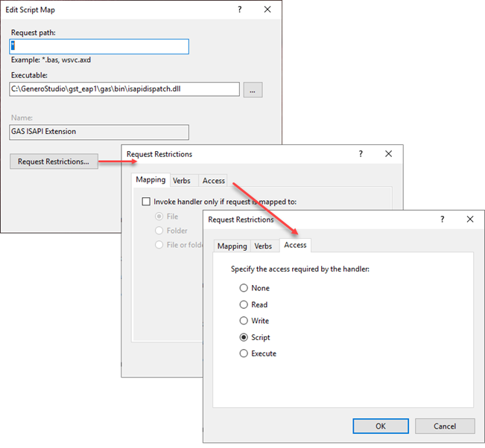Screen dimensions: 485x448
Task: Click the Name field containing GAS ISAPI Extension
Action: (x=99, y=132)
